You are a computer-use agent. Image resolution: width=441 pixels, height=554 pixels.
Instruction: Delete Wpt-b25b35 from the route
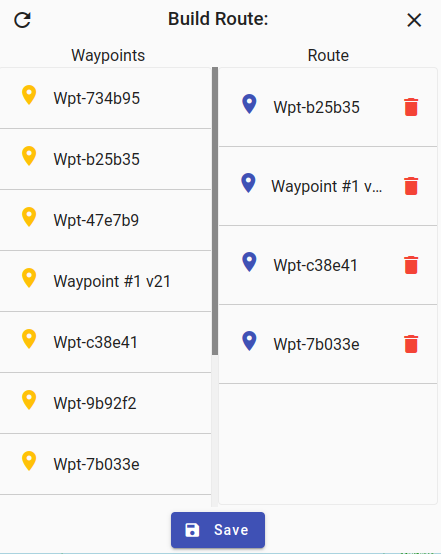point(411,107)
